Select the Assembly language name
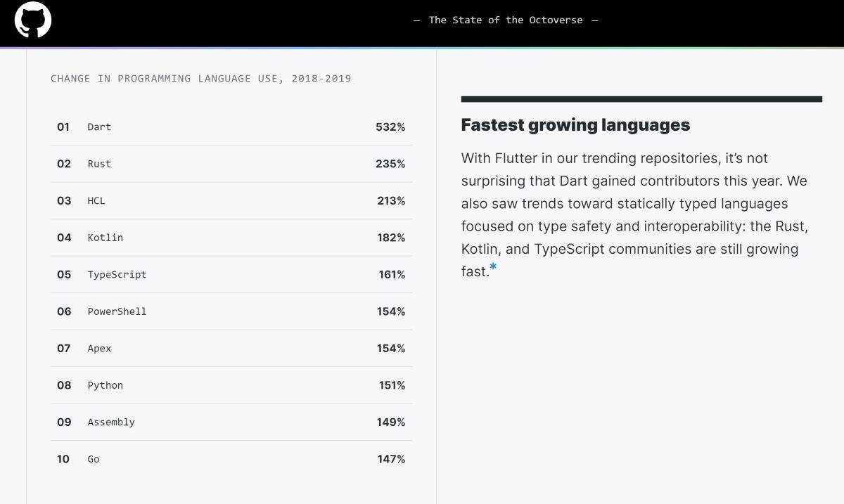The image size is (844, 504). pyautogui.click(x=111, y=422)
